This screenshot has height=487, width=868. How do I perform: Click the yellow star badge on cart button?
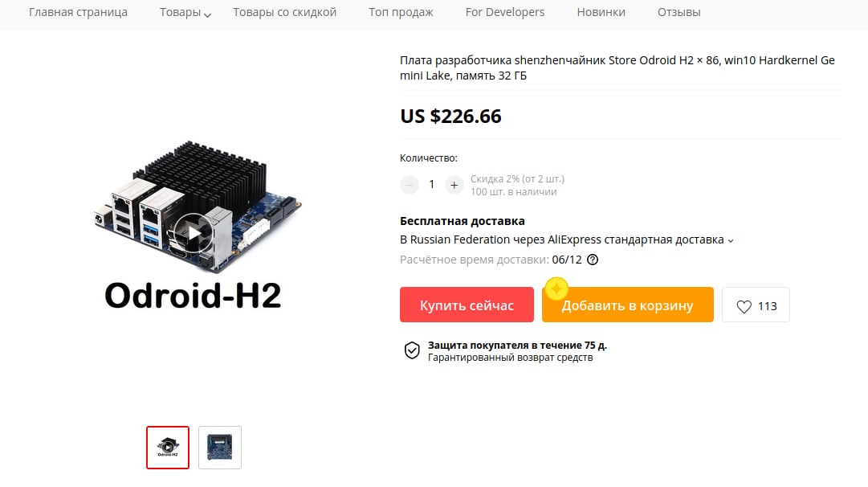556,289
